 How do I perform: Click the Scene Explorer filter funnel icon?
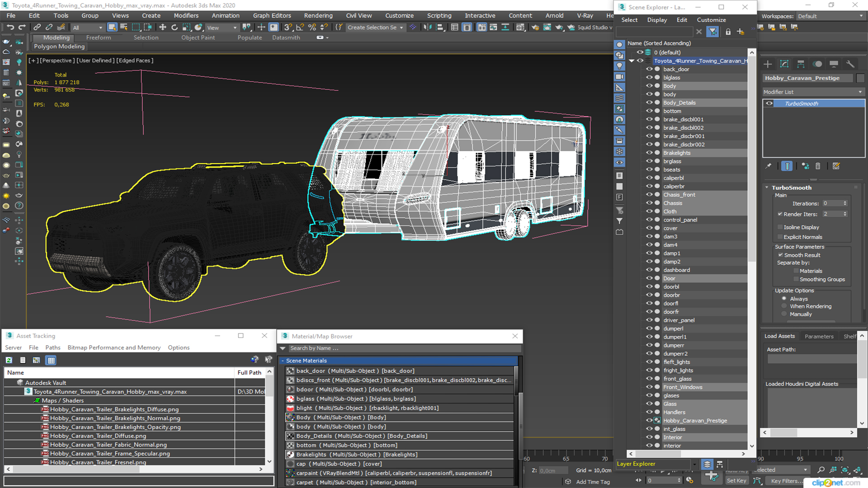tap(713, 32)
